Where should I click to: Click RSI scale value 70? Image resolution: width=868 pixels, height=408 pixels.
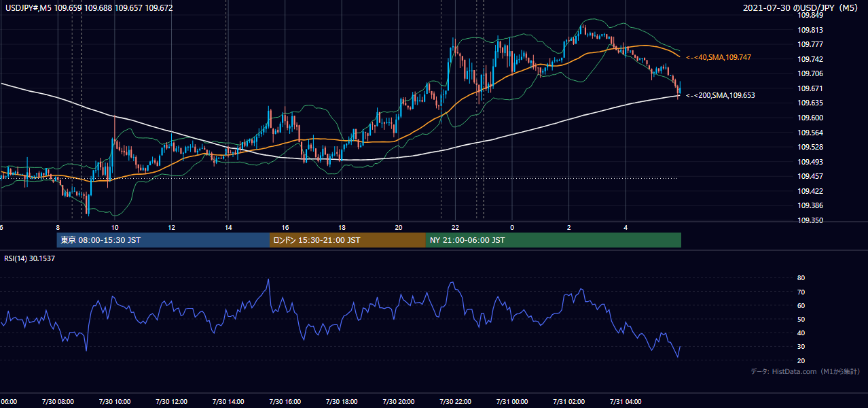(801, 292)
